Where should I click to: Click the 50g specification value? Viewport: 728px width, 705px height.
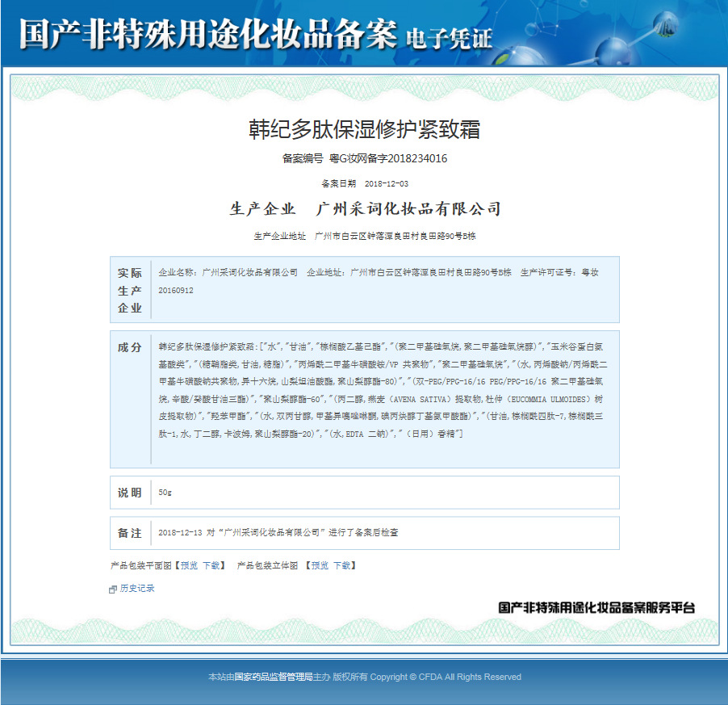(x=165, y=493)
